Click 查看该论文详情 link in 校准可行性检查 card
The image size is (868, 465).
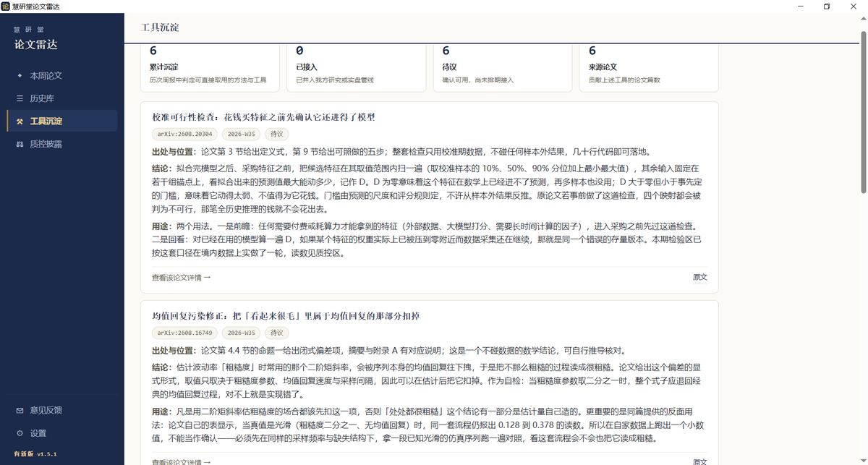[182, 277]
